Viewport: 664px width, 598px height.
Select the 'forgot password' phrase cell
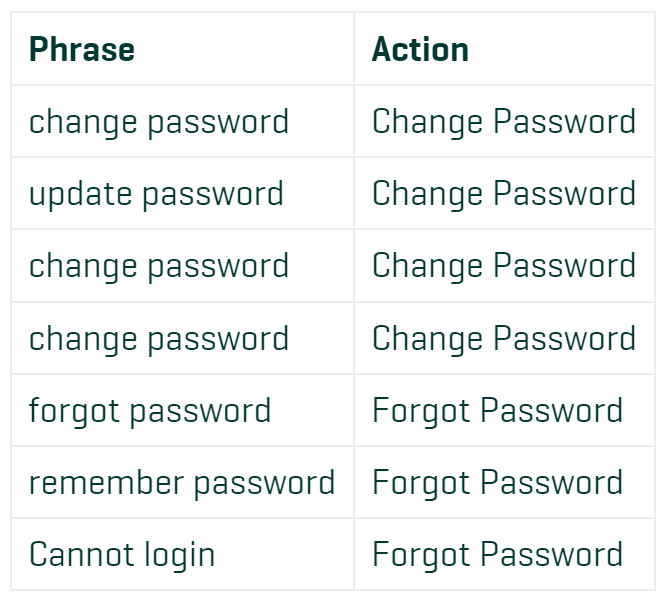coord(182,410)
